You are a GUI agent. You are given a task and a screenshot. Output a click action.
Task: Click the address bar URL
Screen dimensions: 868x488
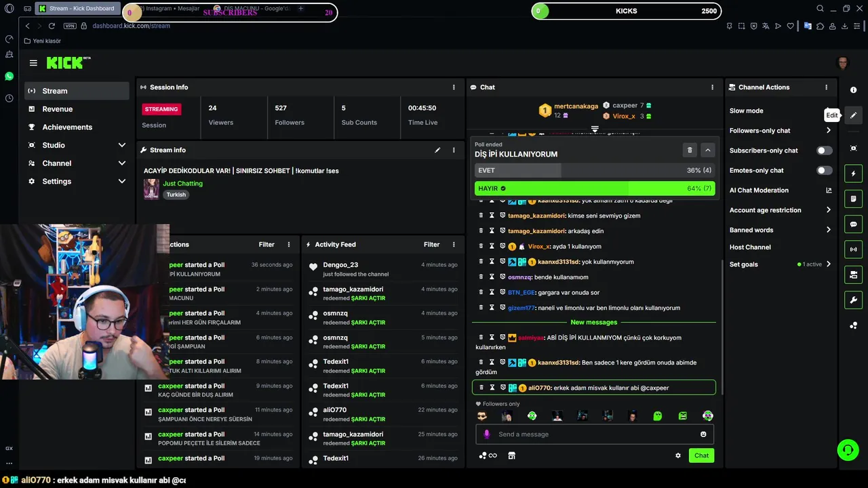click(131, 26)
